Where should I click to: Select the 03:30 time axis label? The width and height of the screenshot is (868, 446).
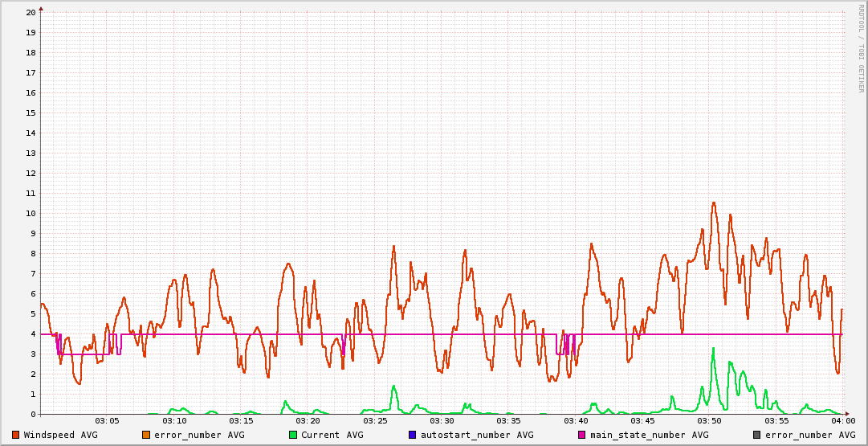point(442,421)
